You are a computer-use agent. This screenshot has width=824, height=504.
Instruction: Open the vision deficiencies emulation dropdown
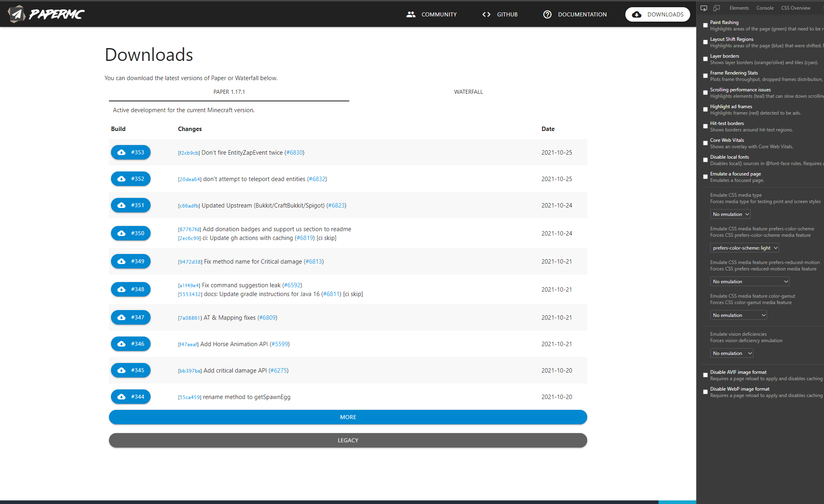coord(731,353)
